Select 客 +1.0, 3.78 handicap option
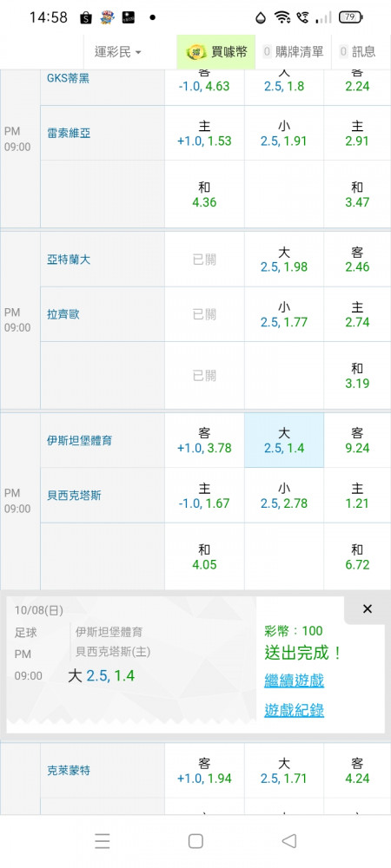The width and height of the screenshot is (391, 868). click(x=204, y=440)
